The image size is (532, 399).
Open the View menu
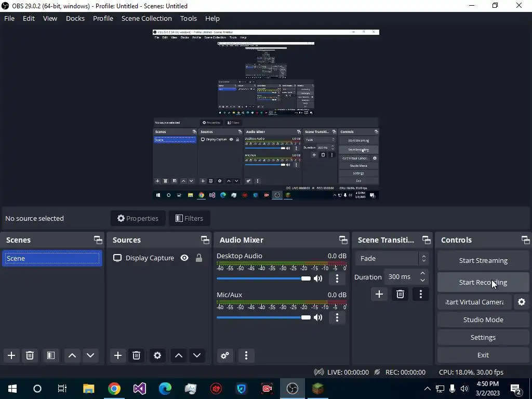50,18
